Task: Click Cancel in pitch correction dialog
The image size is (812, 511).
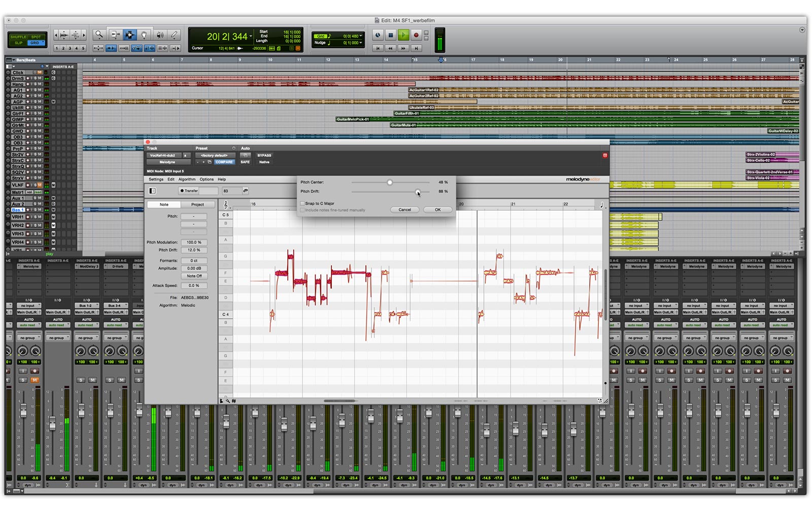Action: click(404, 210)
